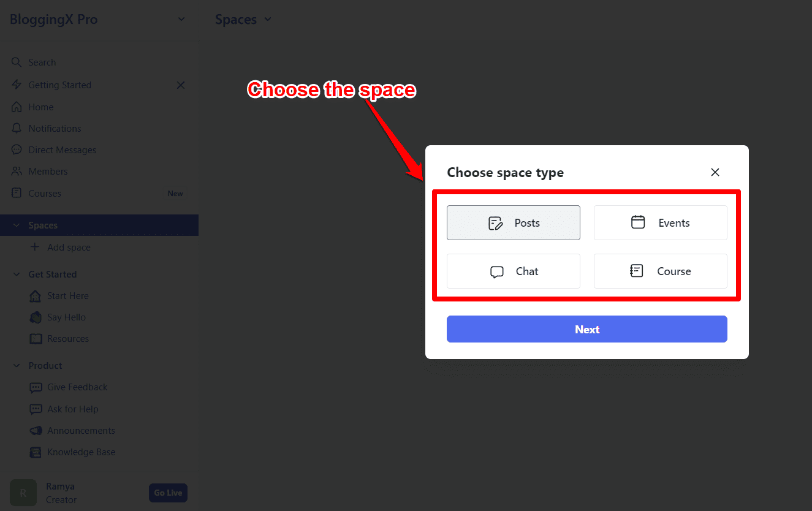Collapse the Get Started section
Image resolution: width=812 pixels, height=511 pixels.
(x=16, y=274)
